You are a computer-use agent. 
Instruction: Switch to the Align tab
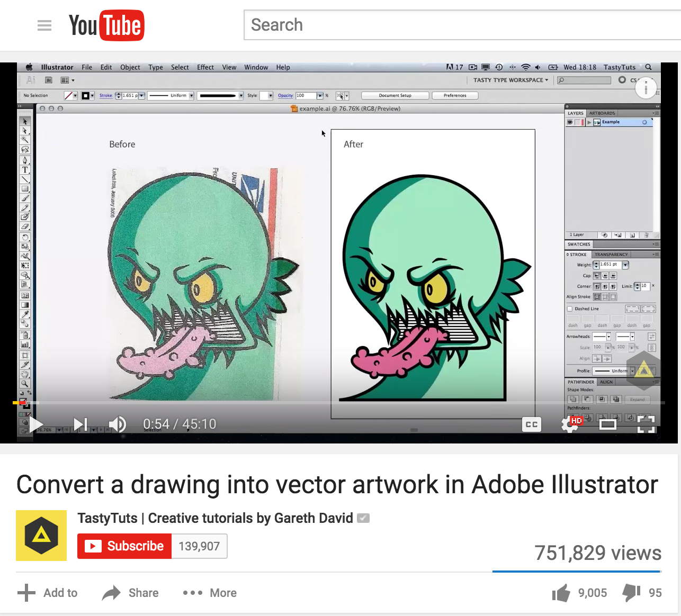pyautogui.click(x=606, y=382)
